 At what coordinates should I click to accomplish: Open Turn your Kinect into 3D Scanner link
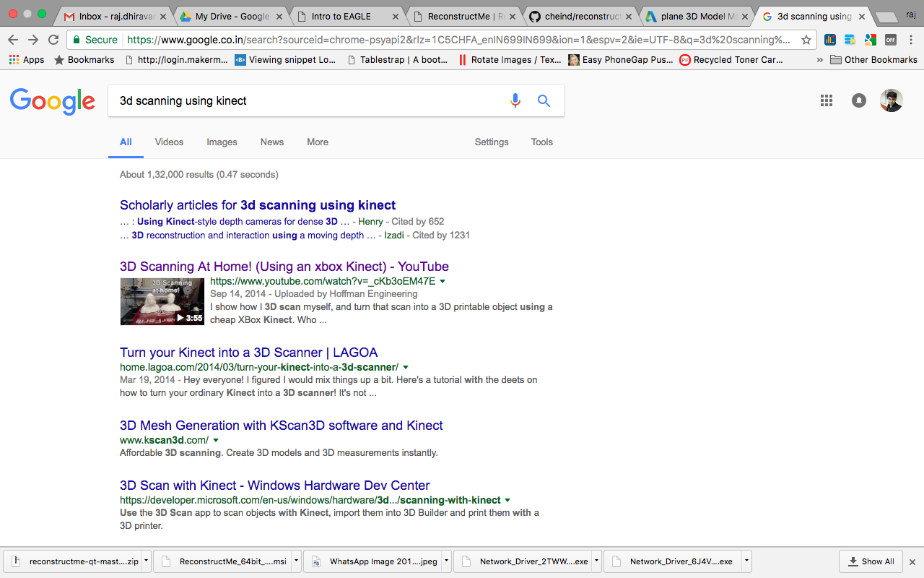(249, 353)
